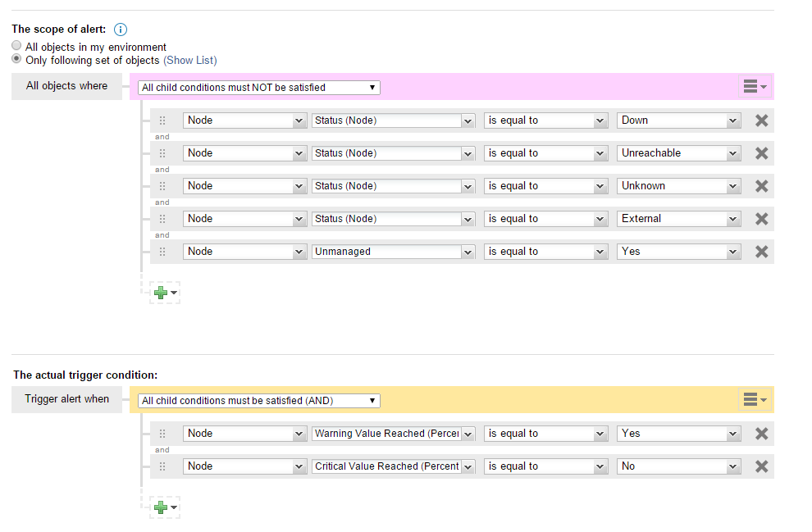
Task: Add new condition to scope section
Action: click(165, 293)
